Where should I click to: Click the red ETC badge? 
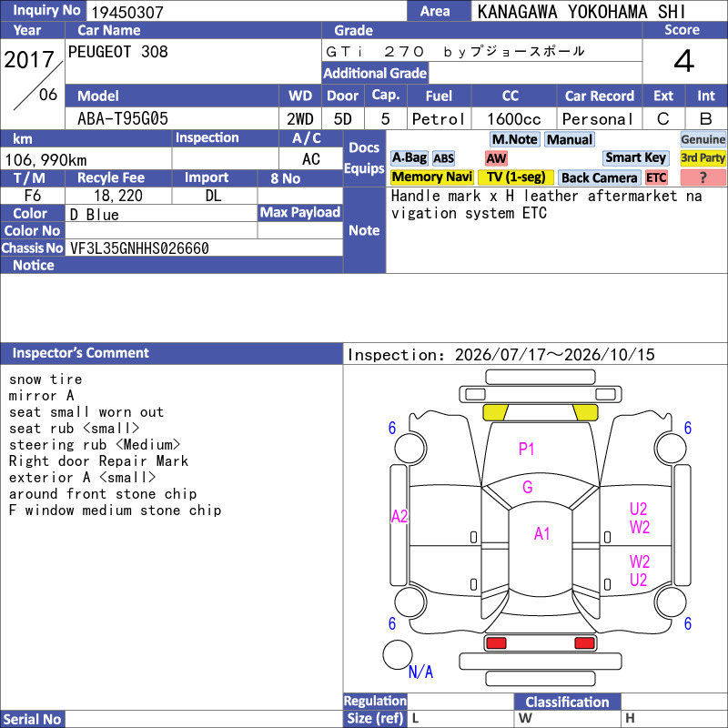[x=656, y=177]
